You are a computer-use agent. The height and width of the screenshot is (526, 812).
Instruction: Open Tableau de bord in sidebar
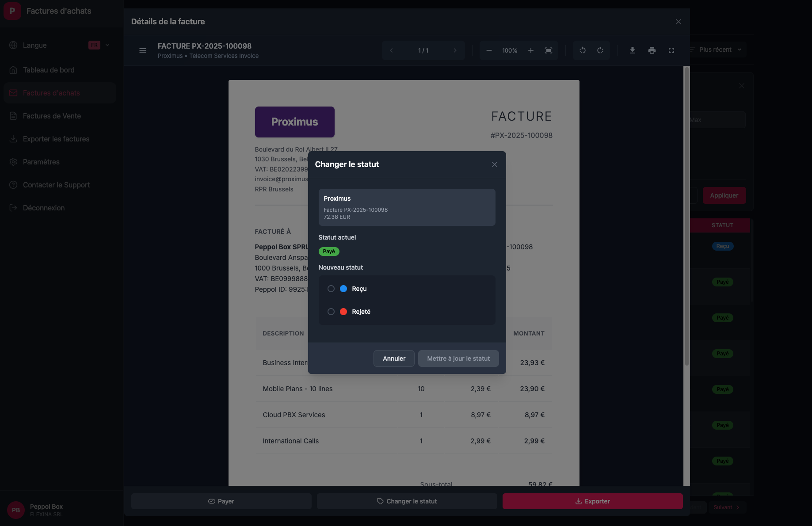60,70
